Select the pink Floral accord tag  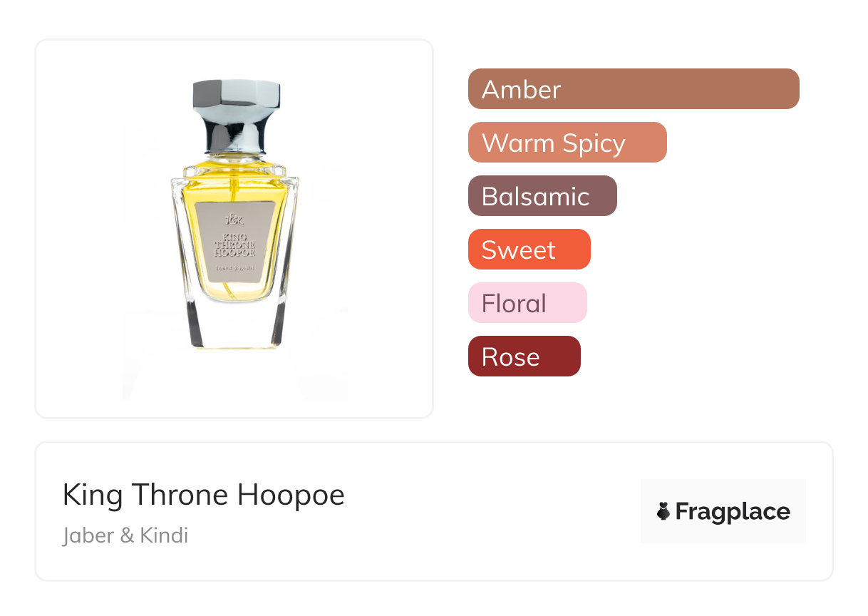pyautogui.click(x=527, y=303)
